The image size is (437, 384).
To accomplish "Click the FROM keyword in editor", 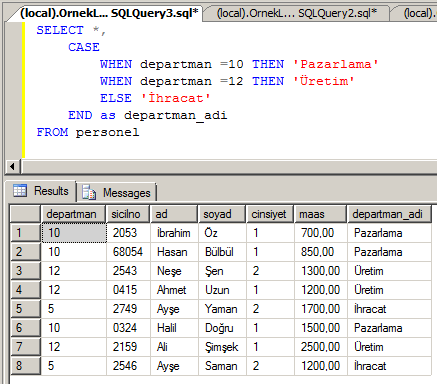I will [x=52, y=132].
